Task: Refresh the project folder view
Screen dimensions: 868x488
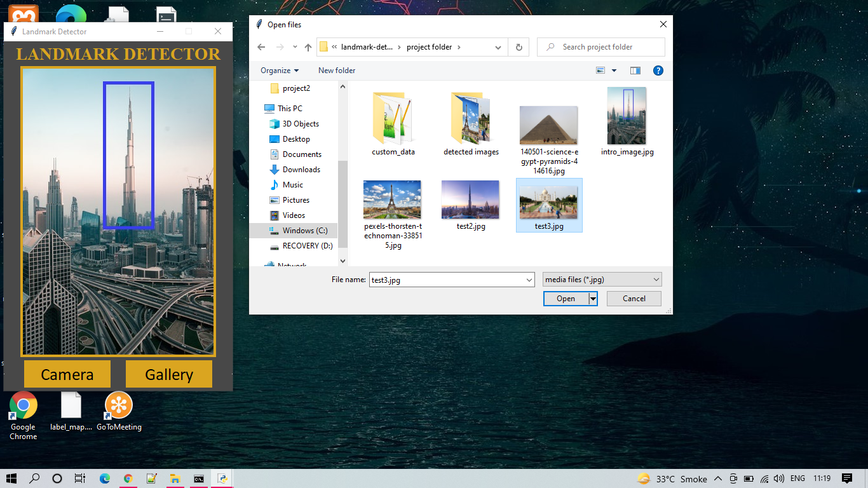Action: 519,47
